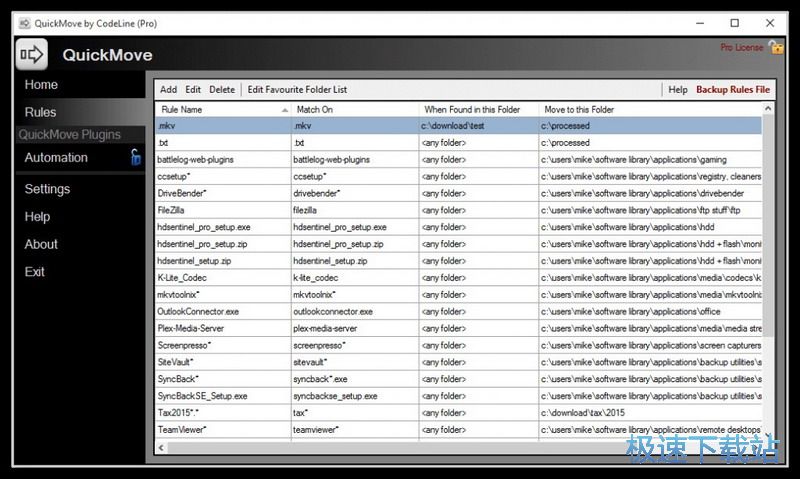
Task: Click Edit in the rules toolbar
Action: click(193, 90)
